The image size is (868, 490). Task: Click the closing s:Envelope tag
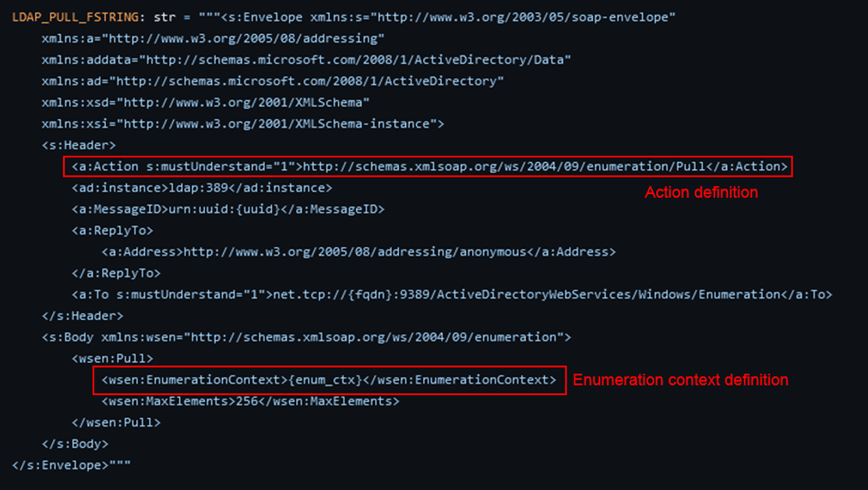tap(60, 465)
